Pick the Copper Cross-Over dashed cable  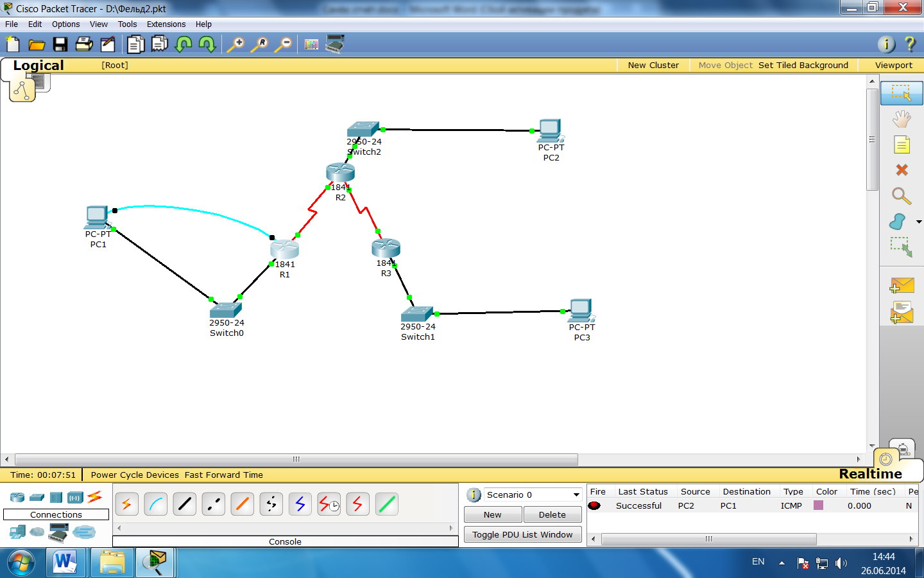(213, 504)
